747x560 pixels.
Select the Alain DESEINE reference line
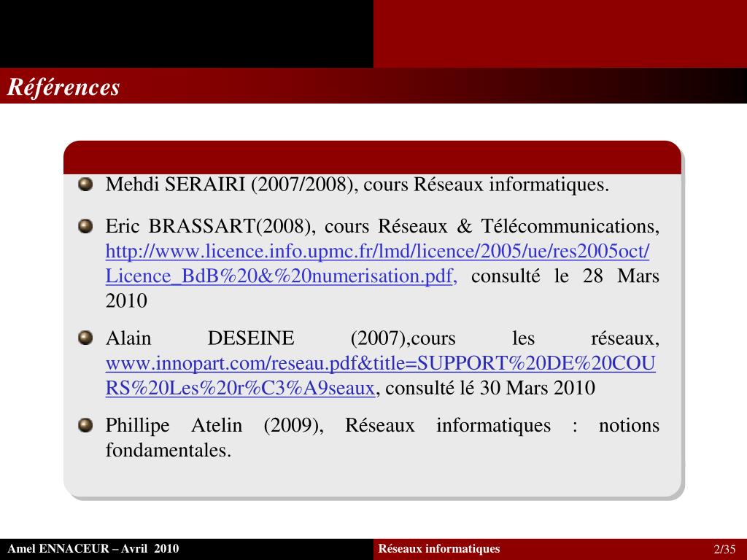point(382,338)
